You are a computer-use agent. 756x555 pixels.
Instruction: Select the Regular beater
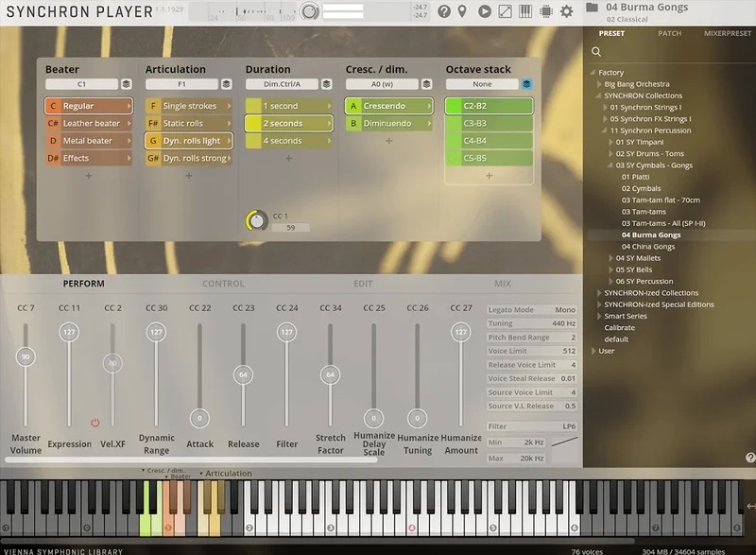[x=89, y=106]
